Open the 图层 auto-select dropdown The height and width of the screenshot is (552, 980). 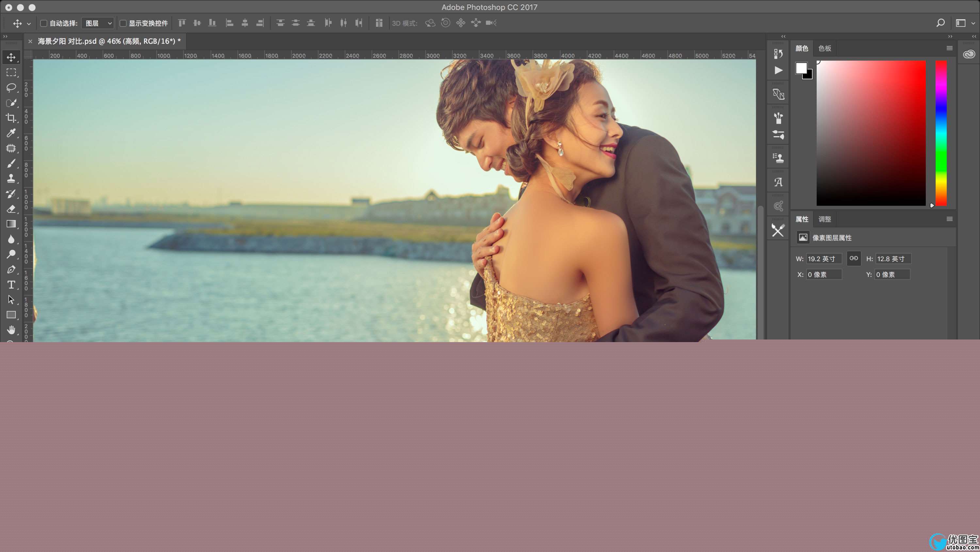point(98,24)
